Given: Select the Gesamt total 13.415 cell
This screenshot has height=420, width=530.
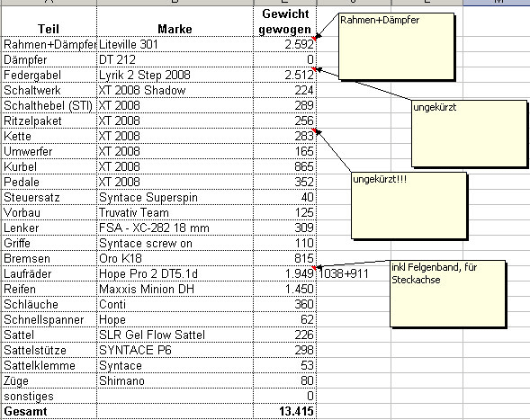Looking at the screenshot, I should (x=285, y=412).
